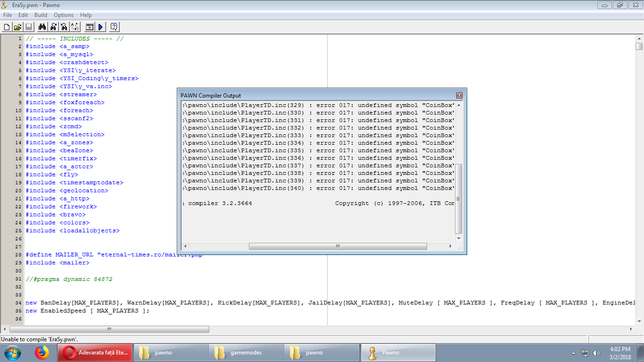Click Find Previous binoculars with back arrow

coord(64,27)
